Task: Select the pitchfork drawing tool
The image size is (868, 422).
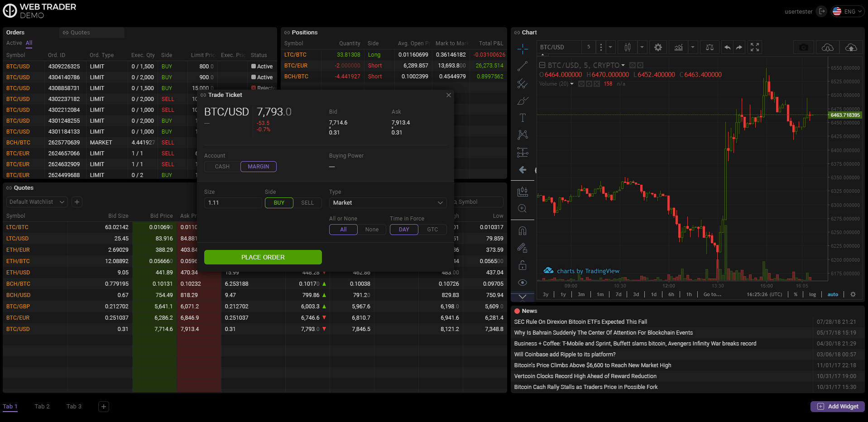Action: (x=523, y=83)
